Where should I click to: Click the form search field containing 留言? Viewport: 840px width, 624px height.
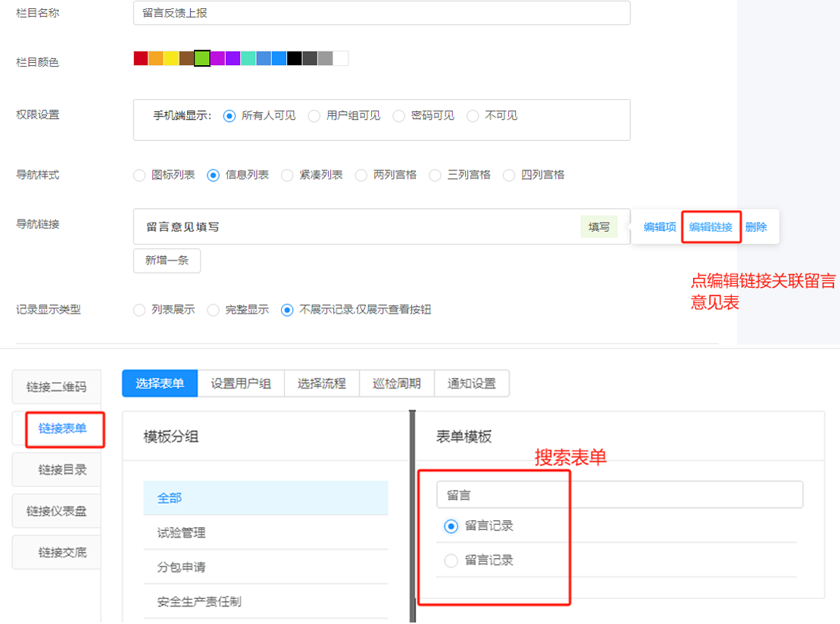pyautogui.click(x=619, y=495)
